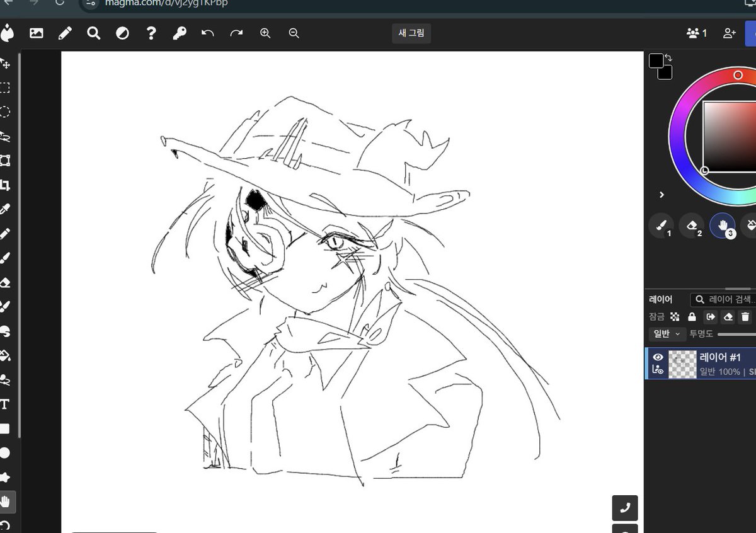Click the layer export arrow icon
Screen dimensions: 756x533
(x=711, y=317)
